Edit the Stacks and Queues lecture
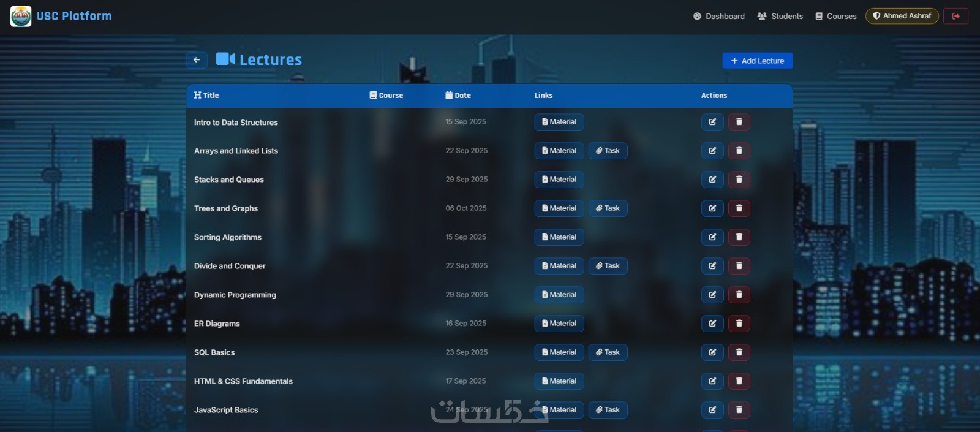Viewport: 980px width, 432px height. click(712, 180)
